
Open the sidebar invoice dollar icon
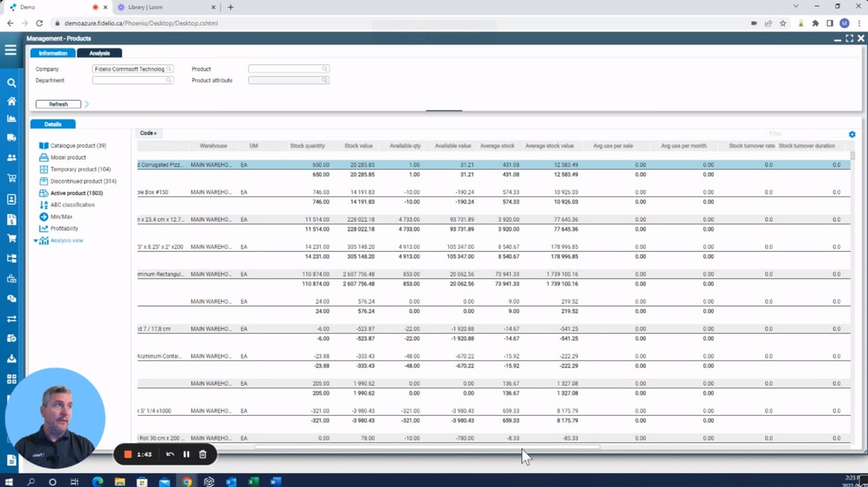[x=11, y=219]
